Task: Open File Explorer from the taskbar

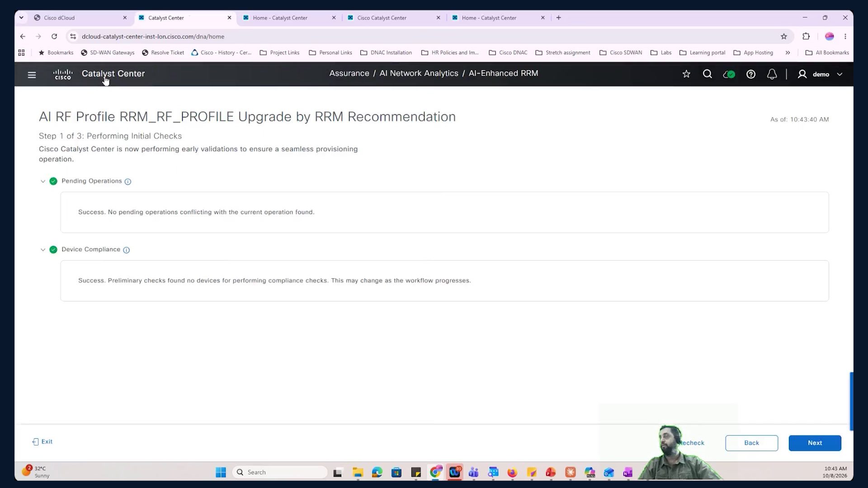Action: [x=358, y=473]
